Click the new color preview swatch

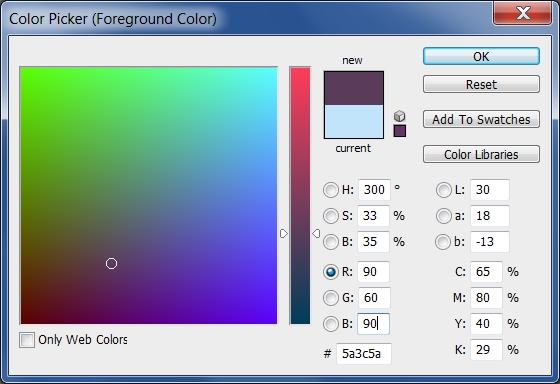354,88
